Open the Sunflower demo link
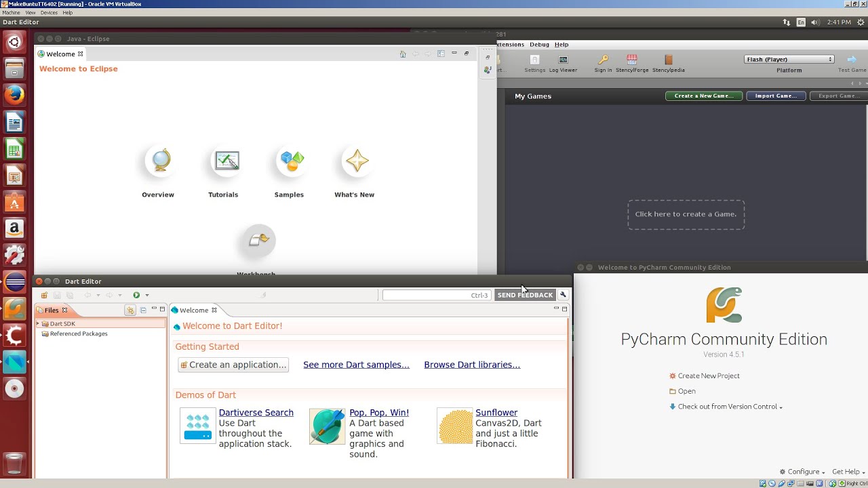Screen dimensions: 868x488 point(496,412)
